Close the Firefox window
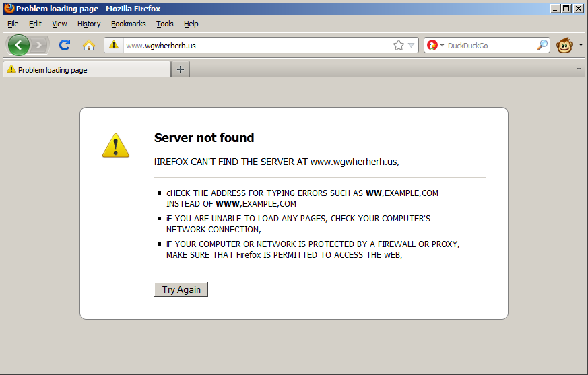Image resolution: width=588 pixels, height=375 pixels. pyautogui.click(x=579, y=8)
